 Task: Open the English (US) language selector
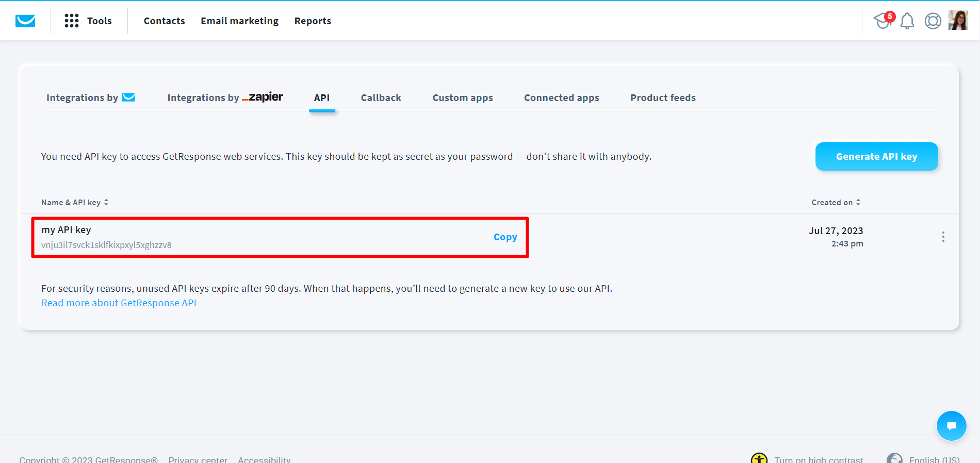(x=923, y=459)
